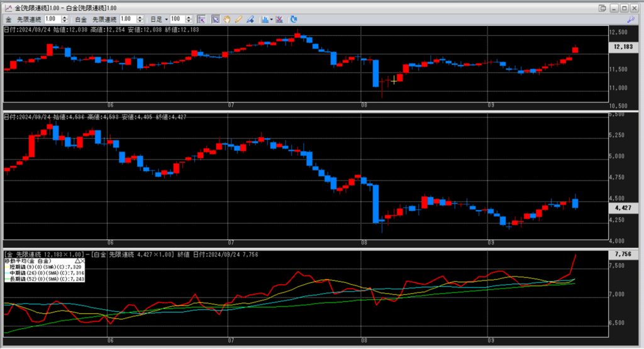The height and width of the screenshot is (349, 644).
Task: Toggle the crosshair scale icon in toolbar
Action: pos(200,19)
